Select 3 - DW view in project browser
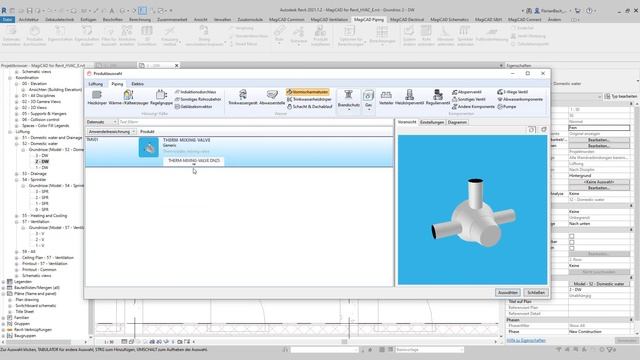Viewport: 640px width, 360px height. click(42, 156)
